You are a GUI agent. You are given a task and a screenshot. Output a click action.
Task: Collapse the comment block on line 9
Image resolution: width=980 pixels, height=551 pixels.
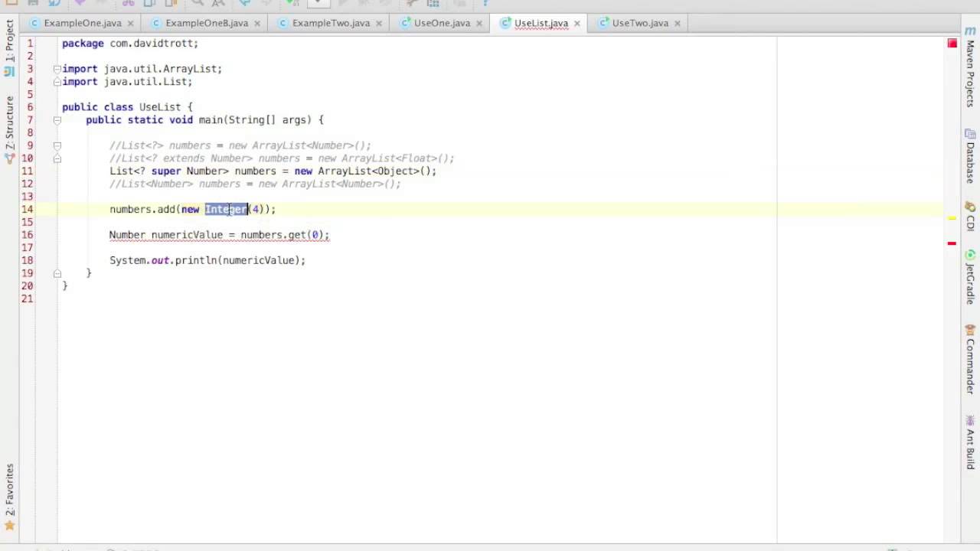pos(57,145)
